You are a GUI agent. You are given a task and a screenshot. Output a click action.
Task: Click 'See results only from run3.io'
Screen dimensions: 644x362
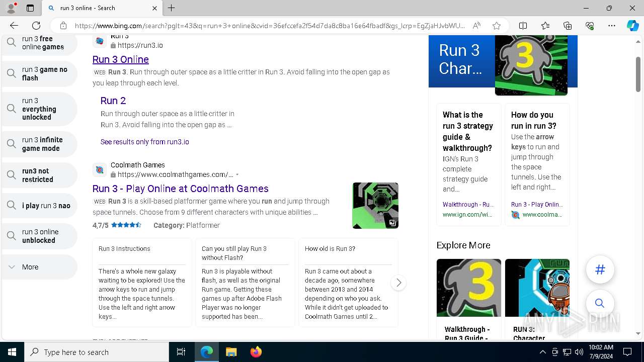point(145,142)
